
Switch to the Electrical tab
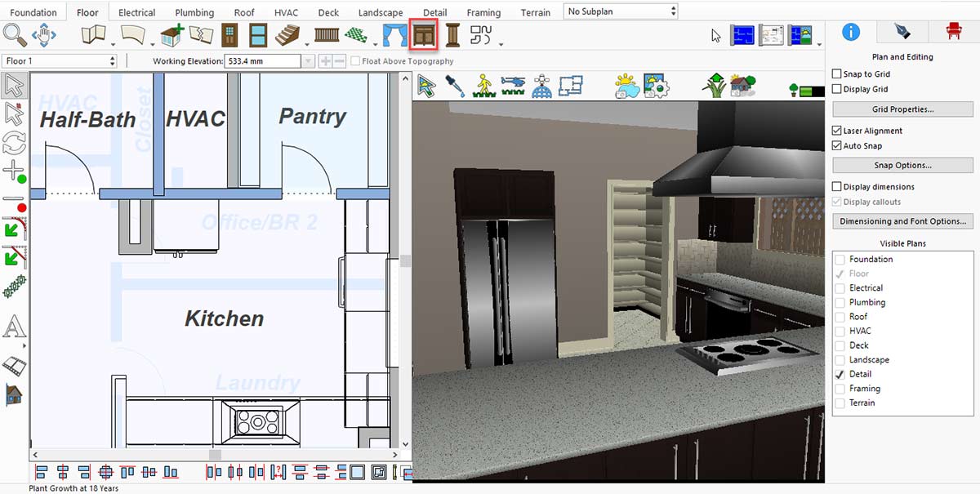(136, 12)
